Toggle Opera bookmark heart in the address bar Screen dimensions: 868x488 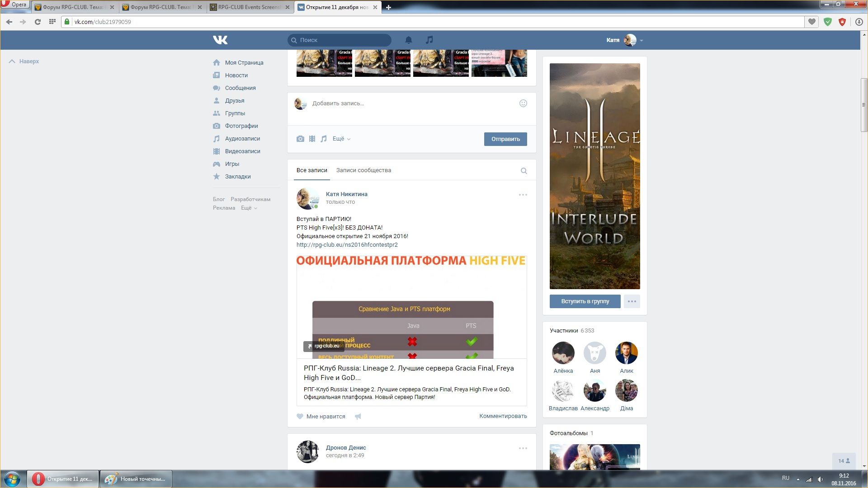click(x=812, y=22)
